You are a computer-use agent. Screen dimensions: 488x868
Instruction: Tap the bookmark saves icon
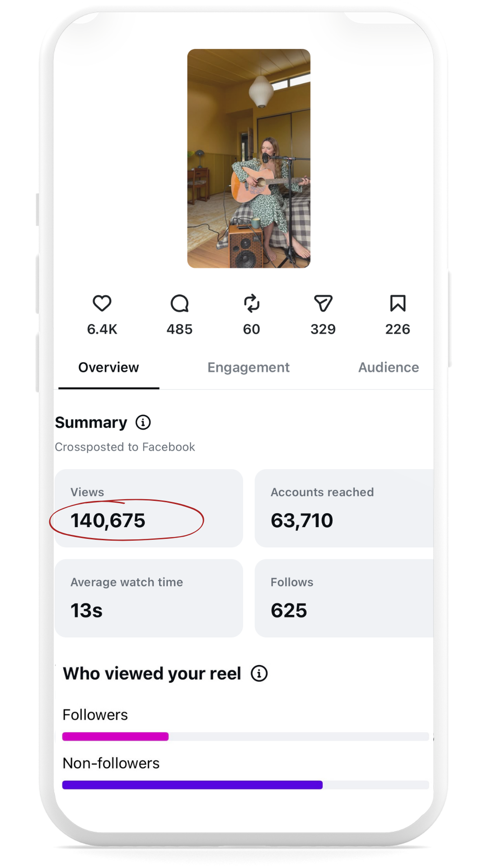click(x=398, y=303)
